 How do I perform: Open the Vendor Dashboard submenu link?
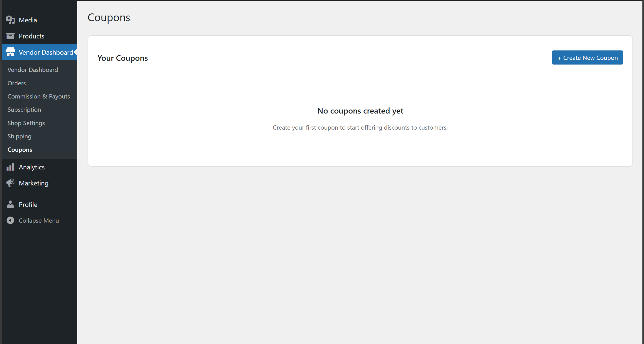coord(33,70)
